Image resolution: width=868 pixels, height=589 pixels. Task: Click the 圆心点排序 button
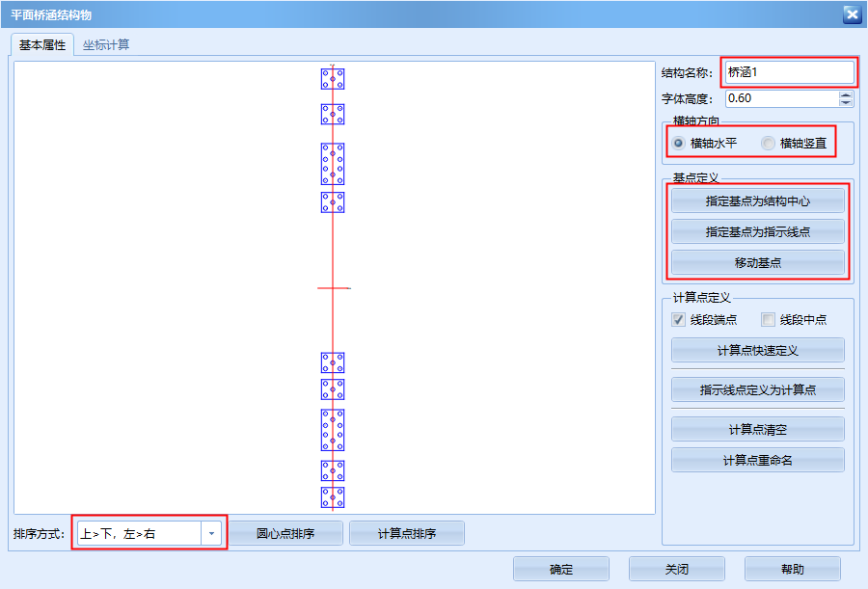(285, 533)
